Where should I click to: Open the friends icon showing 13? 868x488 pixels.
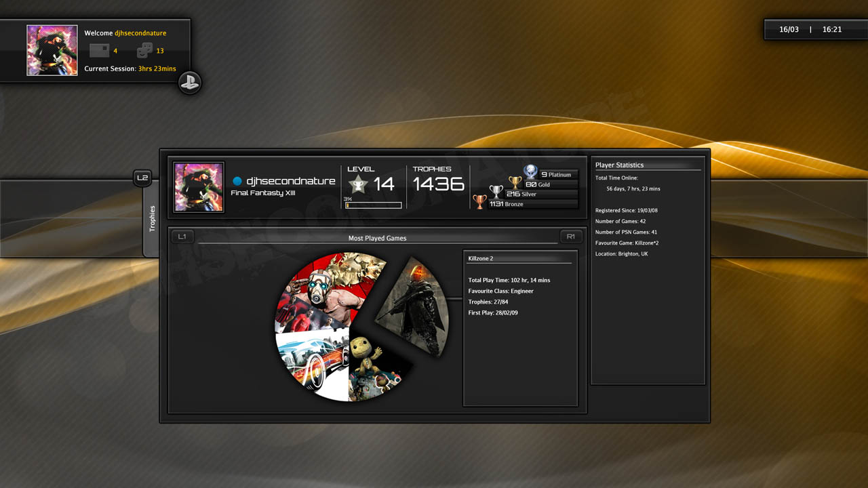(x=144, y=50)
